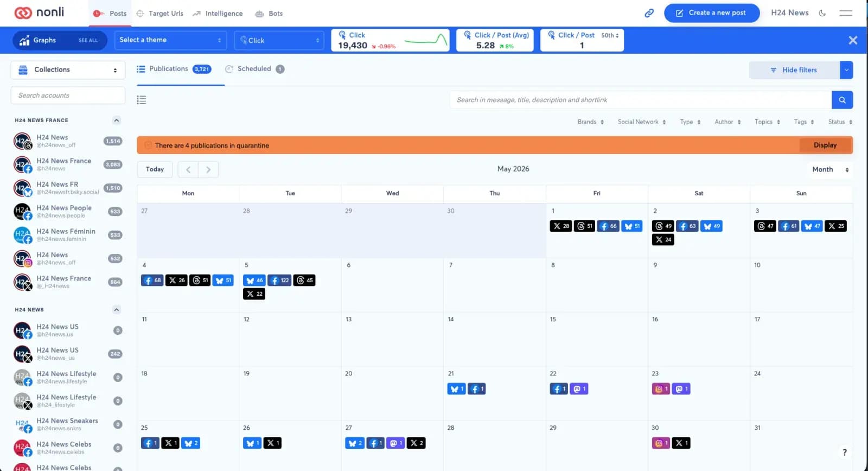Select H24 News Sneakers account
868x471 pixels.
pyautogui.click(x=68, y=424)
